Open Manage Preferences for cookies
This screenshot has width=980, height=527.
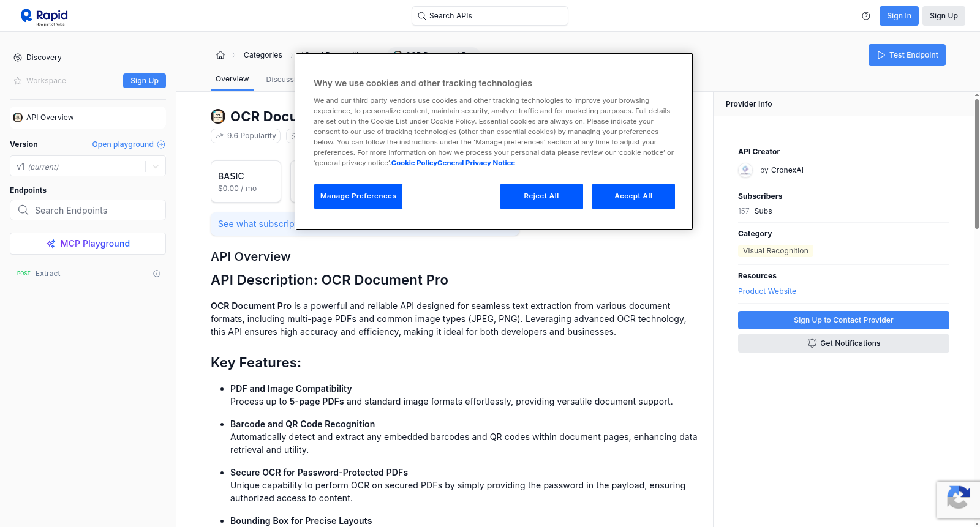(358, 196)
